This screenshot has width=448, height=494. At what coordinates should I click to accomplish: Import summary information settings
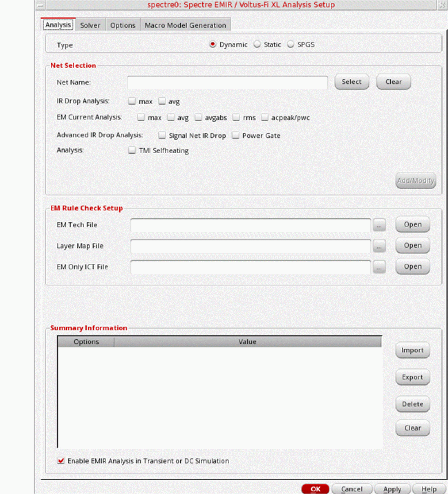(x=413, y=350)
